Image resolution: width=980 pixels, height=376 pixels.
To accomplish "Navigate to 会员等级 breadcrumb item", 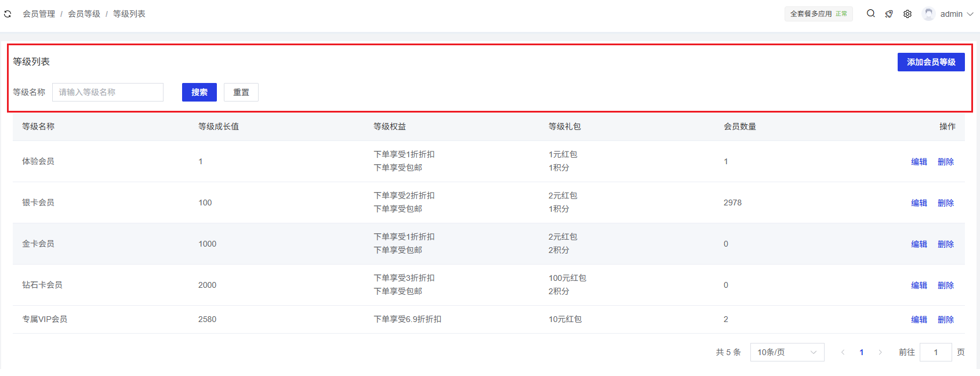I will (84, 14).
